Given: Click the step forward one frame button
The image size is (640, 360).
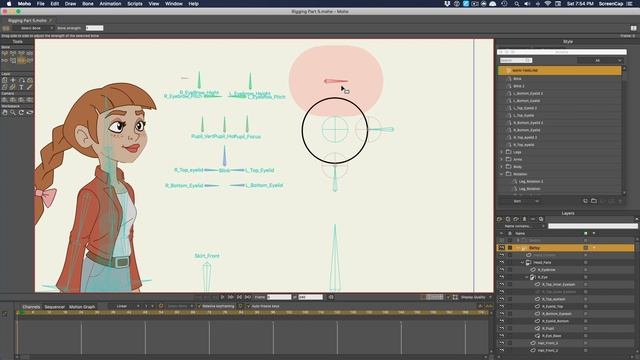Looking at the screenshot, I should [231, 297].
